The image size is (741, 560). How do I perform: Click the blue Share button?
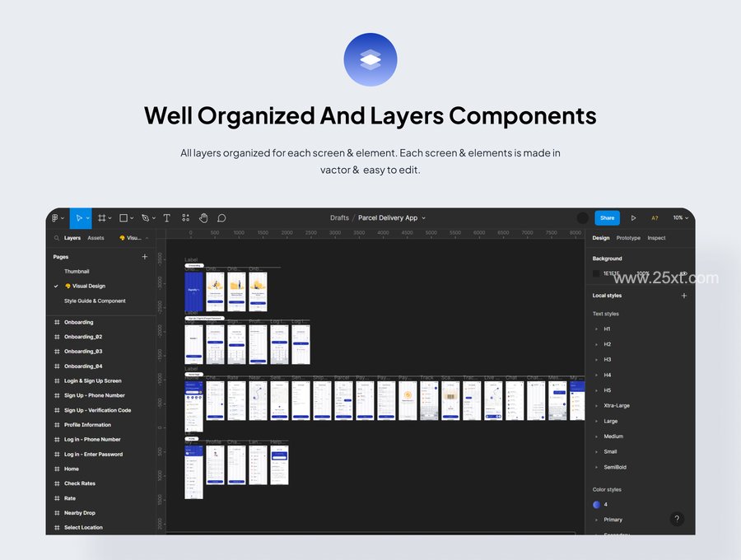point(608,218)
